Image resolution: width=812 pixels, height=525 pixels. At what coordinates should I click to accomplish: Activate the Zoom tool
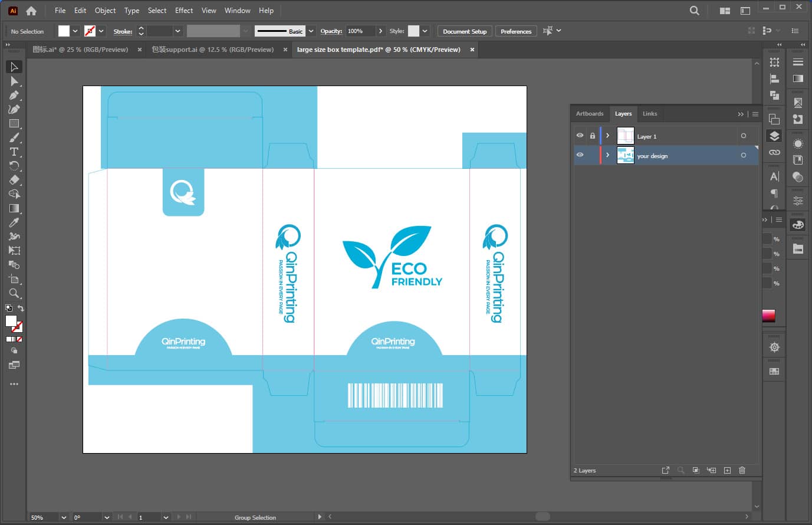tap(14, 293)
